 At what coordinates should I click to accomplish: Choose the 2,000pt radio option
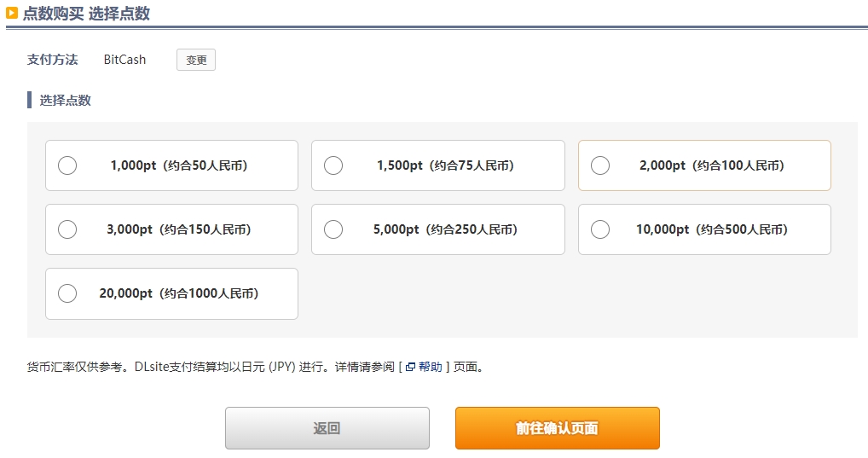600,165
